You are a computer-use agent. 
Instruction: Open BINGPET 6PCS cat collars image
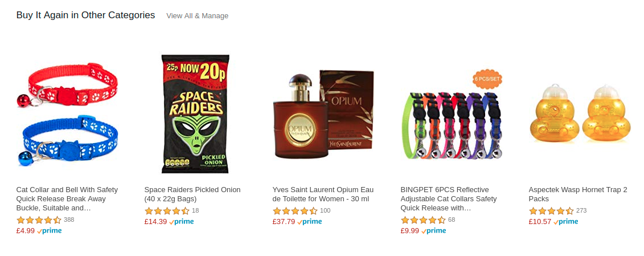pyautogui.click(x=452, y=115)
